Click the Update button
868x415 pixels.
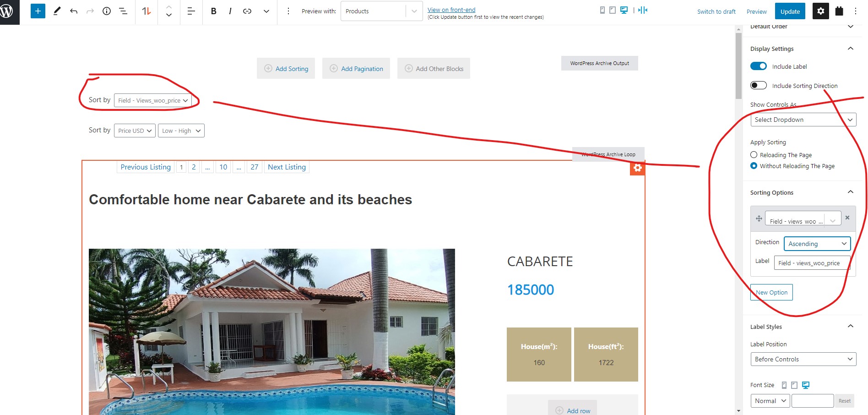pos(790,11)
